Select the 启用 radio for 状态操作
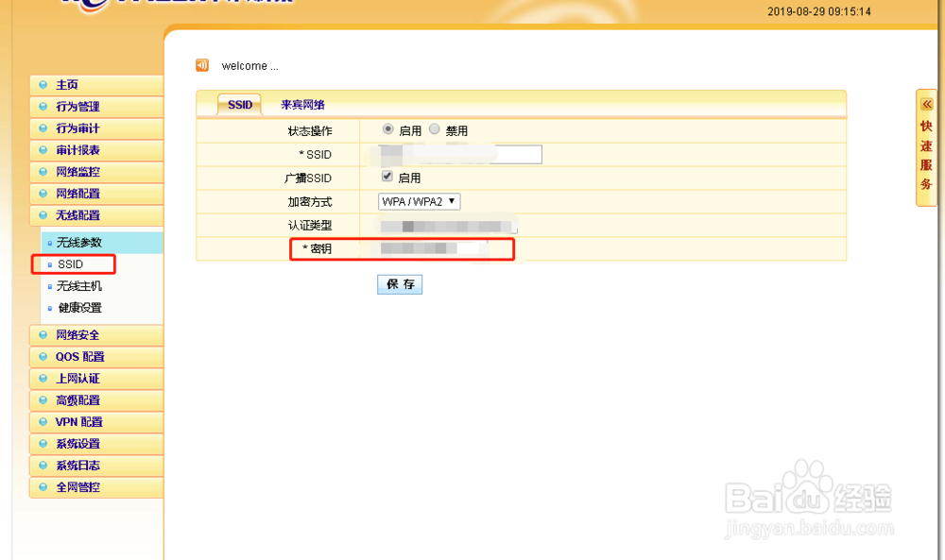Image resolution: width=945 pixels, height=560 pixels. [x=388, y=129]
